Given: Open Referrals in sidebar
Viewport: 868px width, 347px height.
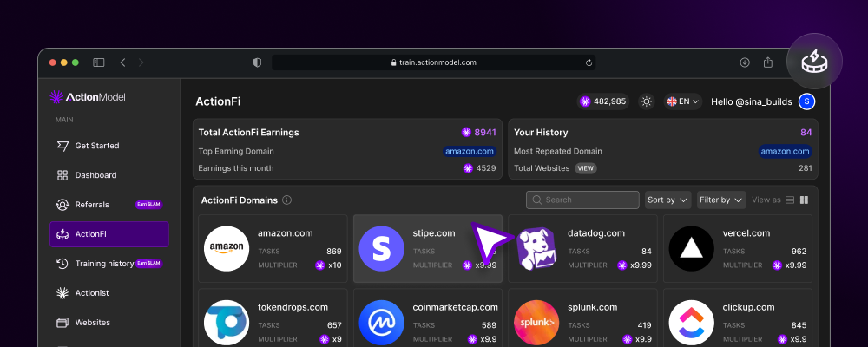Looking at the screenshot, I should click(x=109, y=204).
